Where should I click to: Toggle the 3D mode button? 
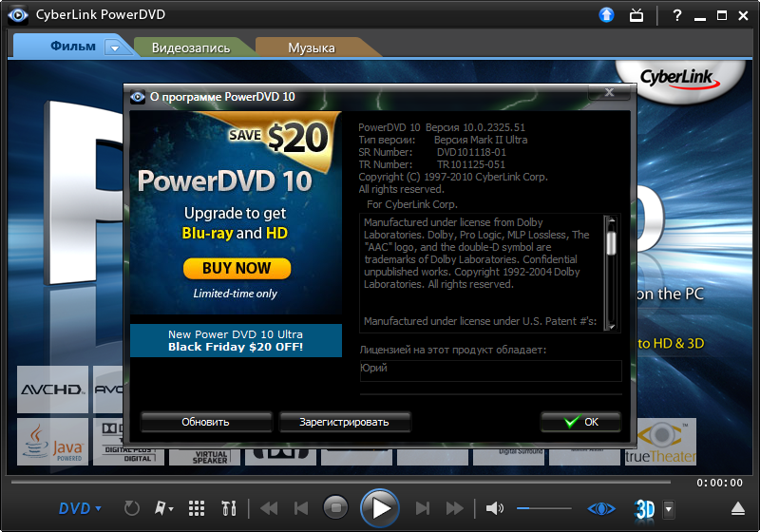point(645,510)
